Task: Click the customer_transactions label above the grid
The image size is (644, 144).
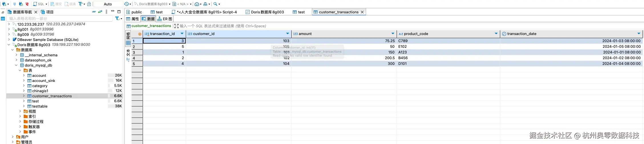Action: (151, 26)
